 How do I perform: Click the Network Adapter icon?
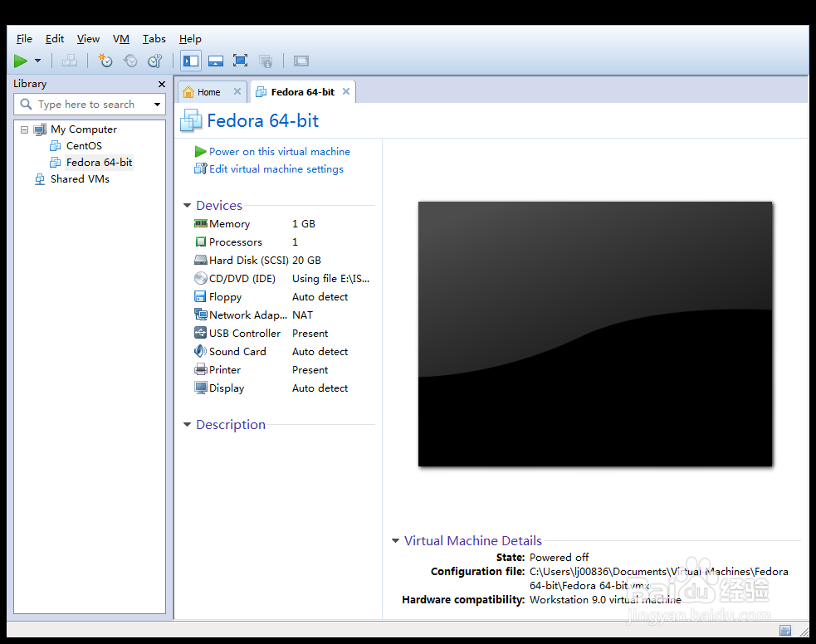click(200, 315)
